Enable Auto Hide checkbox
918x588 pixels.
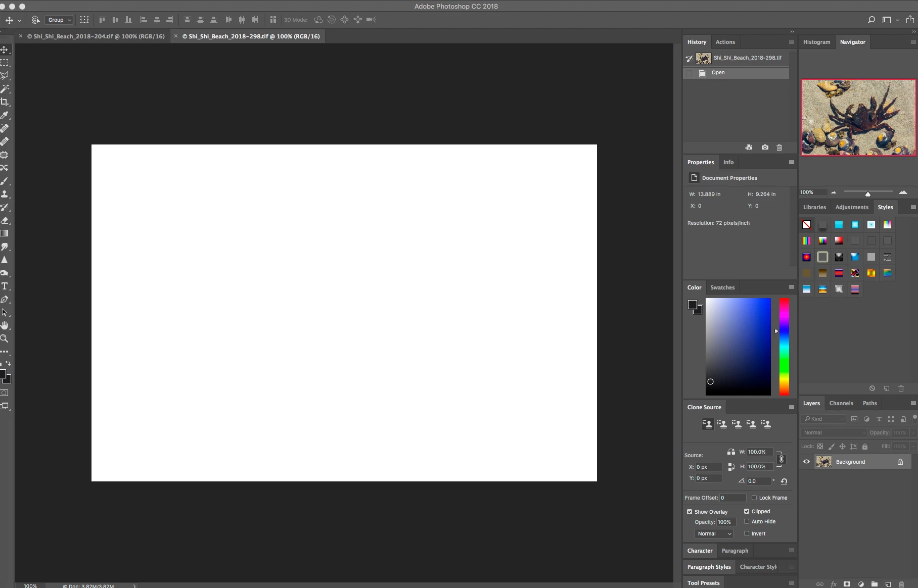point(746,521)
